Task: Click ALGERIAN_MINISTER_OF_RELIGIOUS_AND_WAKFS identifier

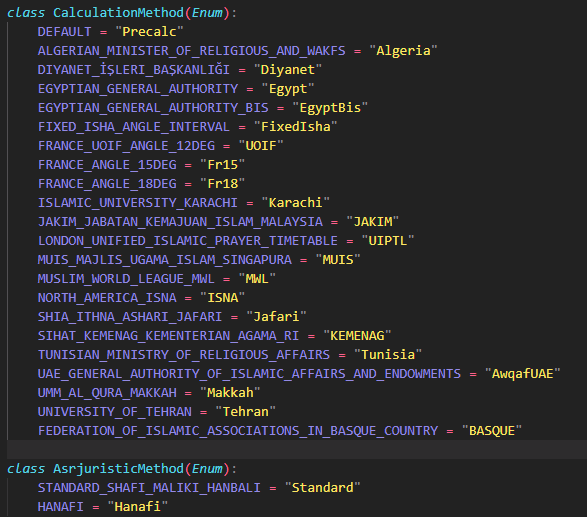Action: [192, 51]
